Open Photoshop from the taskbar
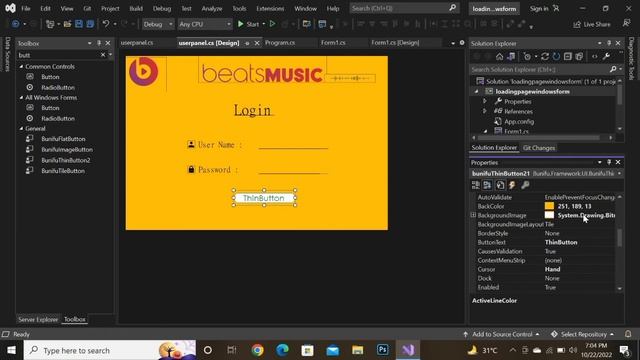Screen dimensions: 640x360 click(382, 350)
